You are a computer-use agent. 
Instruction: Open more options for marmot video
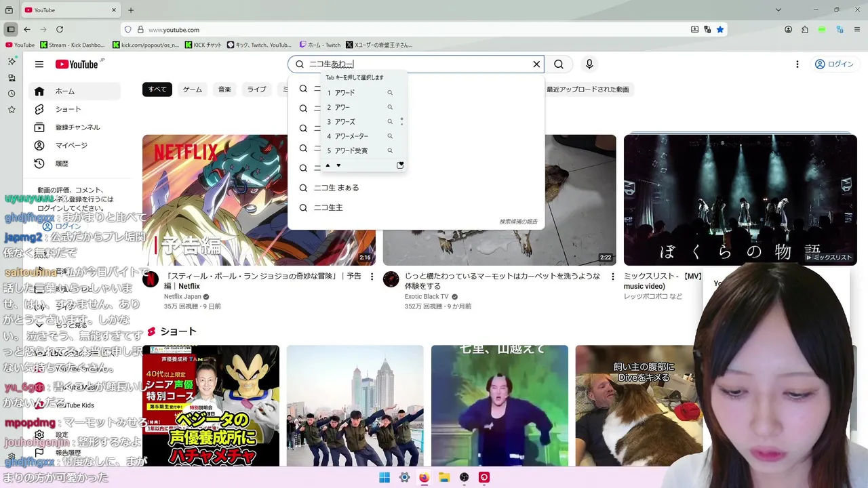pyautogui.click(x=612, y=277)
